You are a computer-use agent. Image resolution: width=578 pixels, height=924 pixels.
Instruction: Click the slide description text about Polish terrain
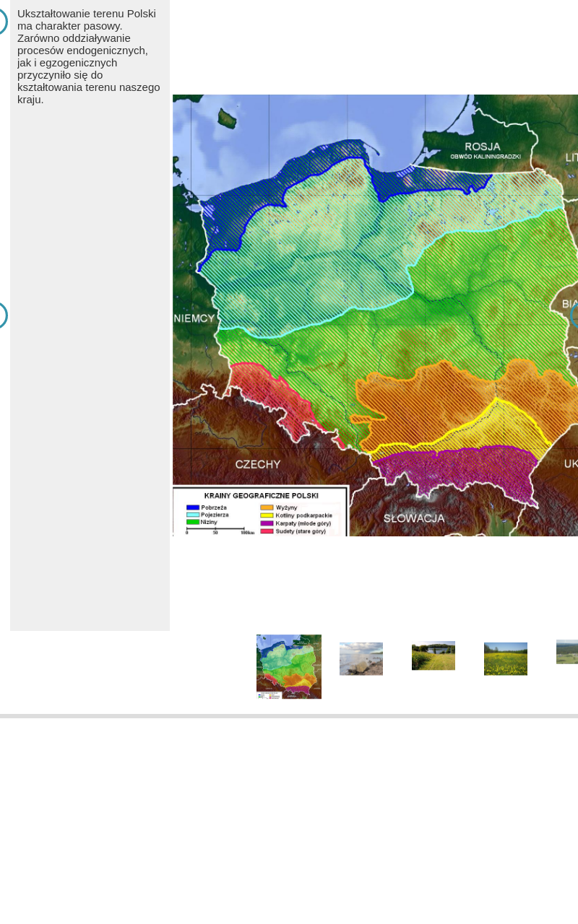[89, 56]
